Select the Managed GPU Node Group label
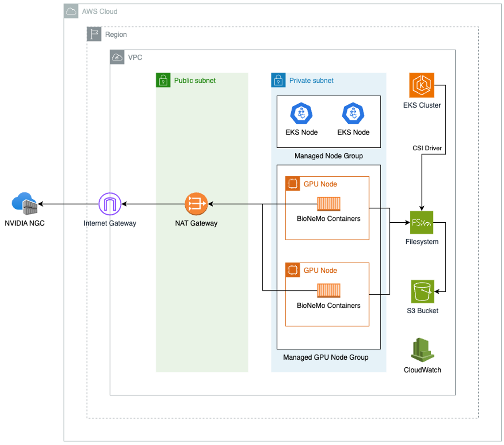Viewport: 504px width, 445px height. coord(325,357)
